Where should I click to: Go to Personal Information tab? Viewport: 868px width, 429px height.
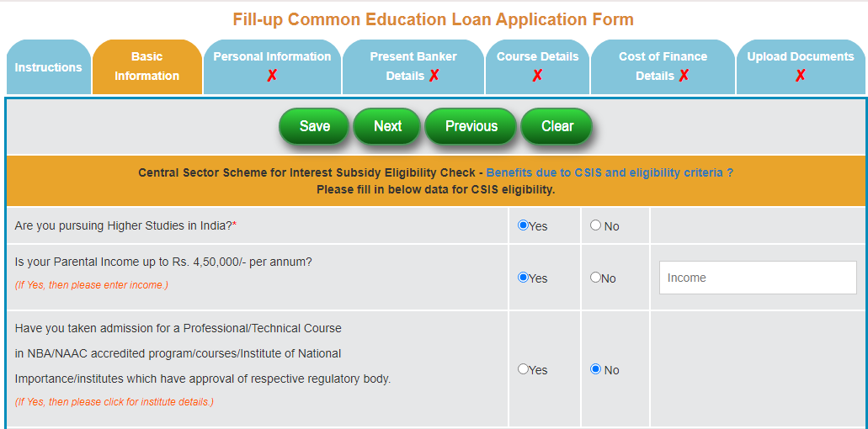pyautogui.click(x=272, y=57)
